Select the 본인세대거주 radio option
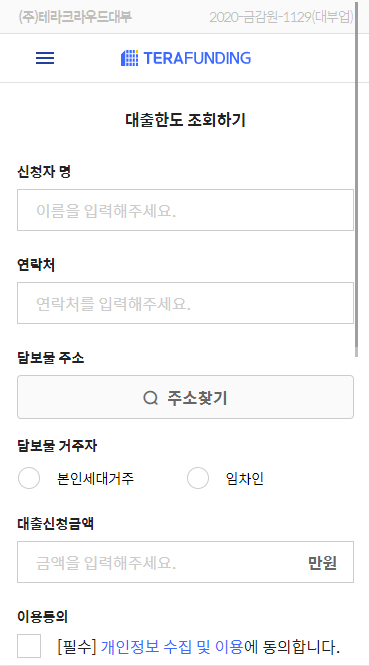369x666 pixels. coord(29,478)
